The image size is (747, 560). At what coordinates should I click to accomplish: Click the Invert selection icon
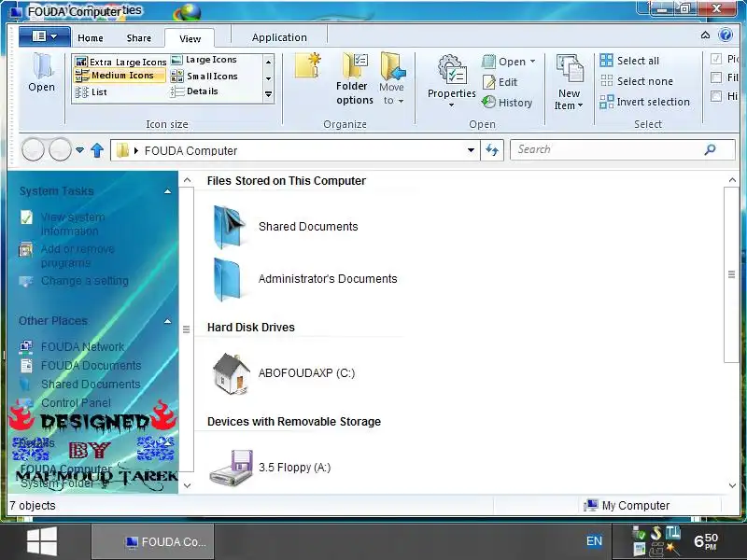[x=606, y=102]
